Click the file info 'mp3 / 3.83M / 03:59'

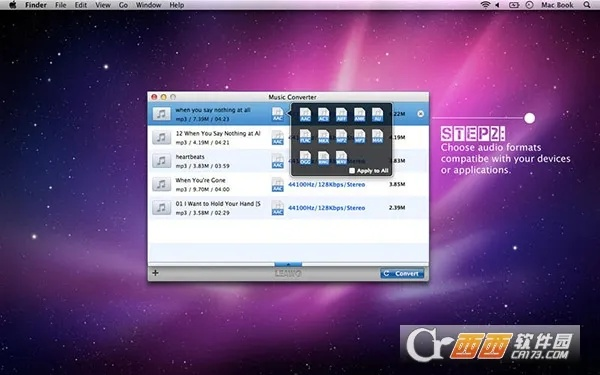(202, 166)
